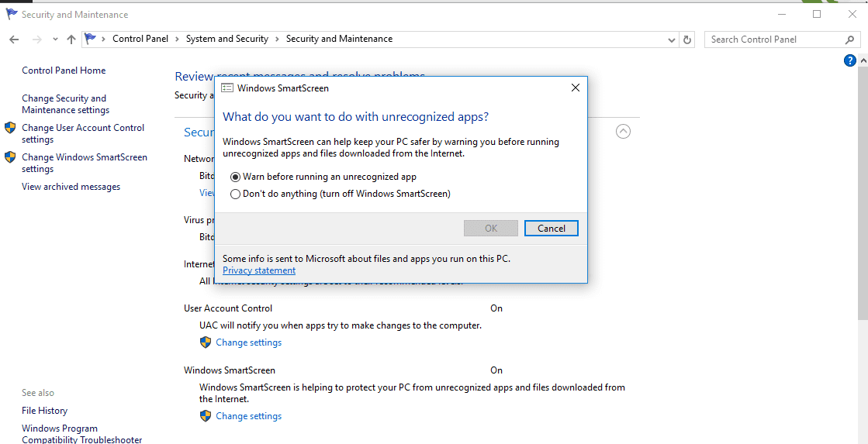Click the On status beside Windows SmartScreen
This screenshot has width=868, height=444.
(x=496, y=370)
